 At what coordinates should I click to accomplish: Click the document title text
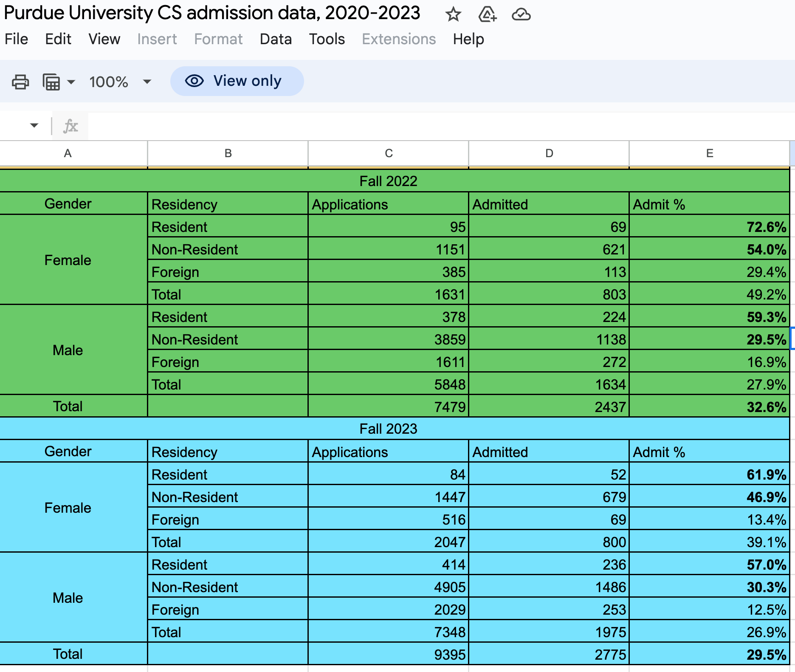pyautogui.click(x=212, y=13)
